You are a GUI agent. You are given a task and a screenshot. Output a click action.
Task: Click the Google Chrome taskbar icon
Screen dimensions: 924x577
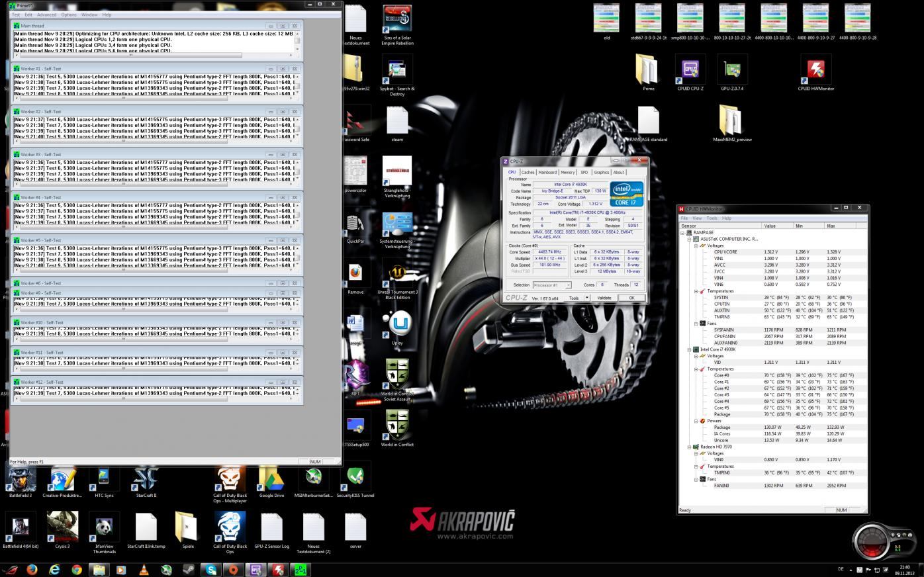point(77,570)
